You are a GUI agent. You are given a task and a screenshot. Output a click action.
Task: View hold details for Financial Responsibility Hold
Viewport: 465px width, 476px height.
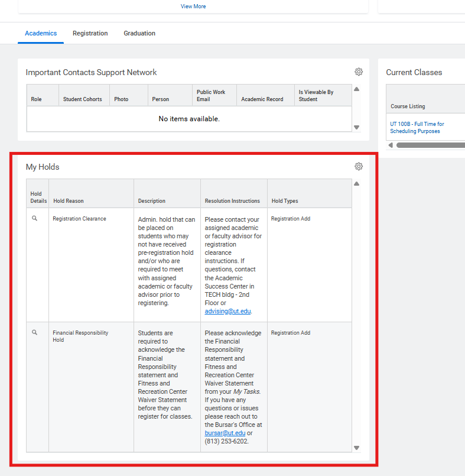click(x=35, y=333)
